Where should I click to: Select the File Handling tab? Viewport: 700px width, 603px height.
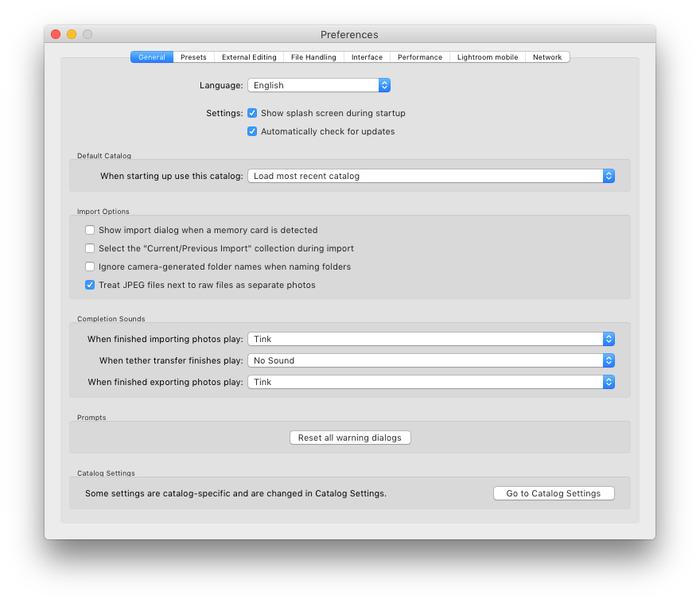[x=313, y=56]
